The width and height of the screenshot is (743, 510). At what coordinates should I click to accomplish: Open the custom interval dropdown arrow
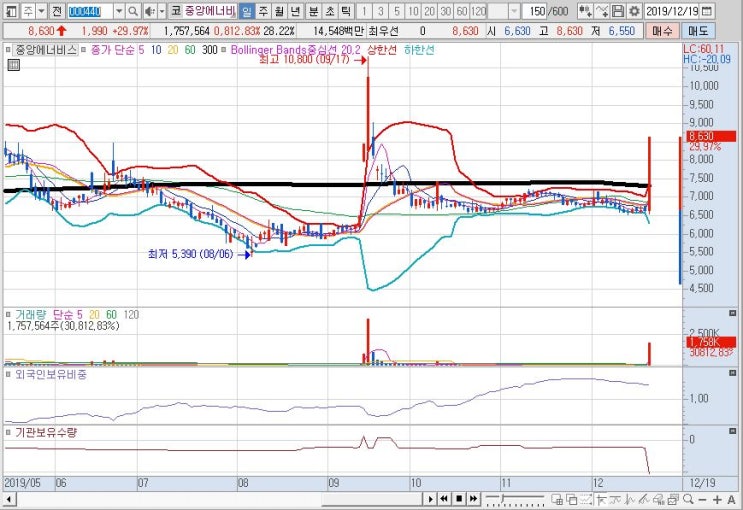point(515,10)
